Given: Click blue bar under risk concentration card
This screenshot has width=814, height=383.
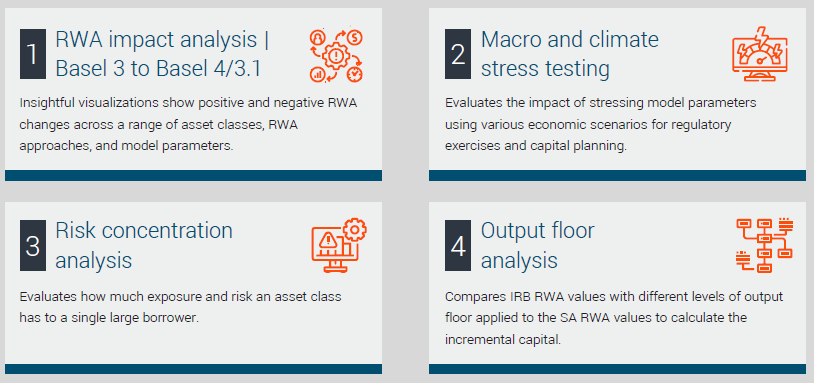Looking at the screenshot, I should pyautogui.click(x=194, y=369).
